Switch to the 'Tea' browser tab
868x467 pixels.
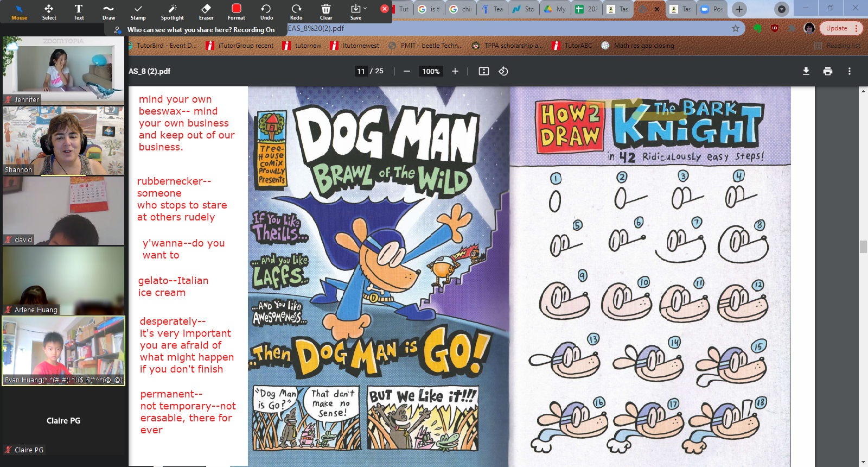[493, 9]
